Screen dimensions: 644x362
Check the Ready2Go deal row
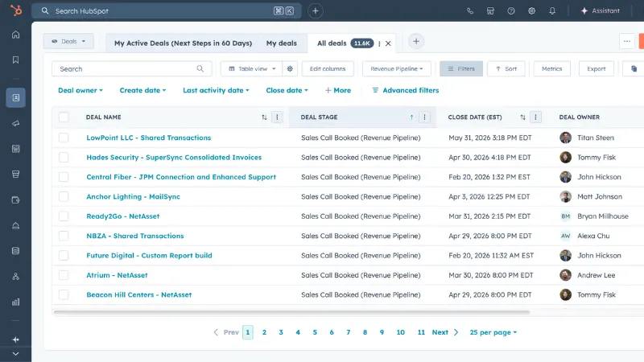64,216
